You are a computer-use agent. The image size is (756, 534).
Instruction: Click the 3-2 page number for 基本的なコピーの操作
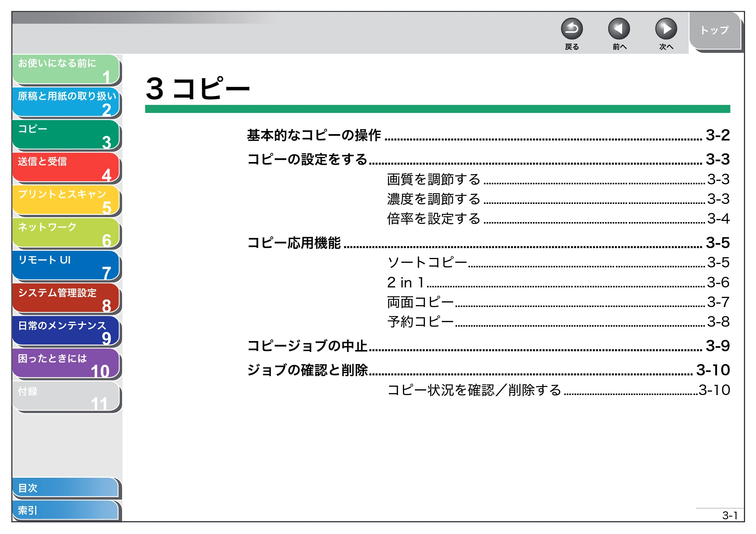(718, 135)
